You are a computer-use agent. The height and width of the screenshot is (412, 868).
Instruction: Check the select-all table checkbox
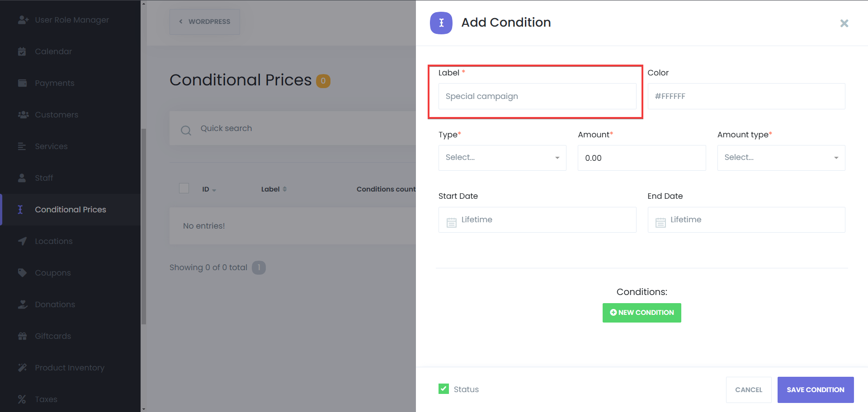pos(184,188)
